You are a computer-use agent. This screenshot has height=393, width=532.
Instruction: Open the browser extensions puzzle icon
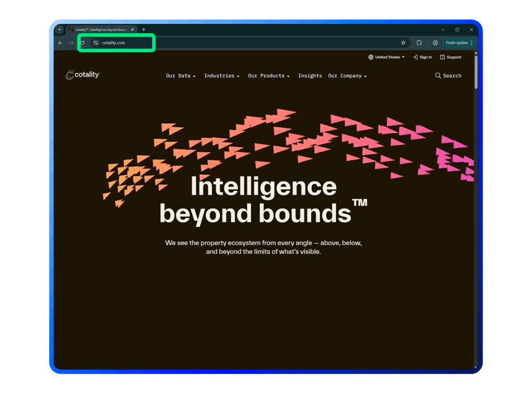point(419,43)
